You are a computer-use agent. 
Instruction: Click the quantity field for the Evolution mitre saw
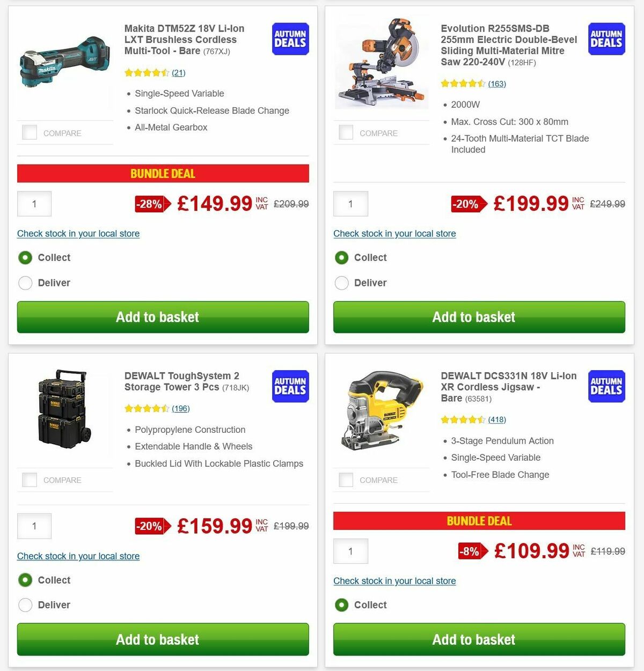(x=350, y=204)
